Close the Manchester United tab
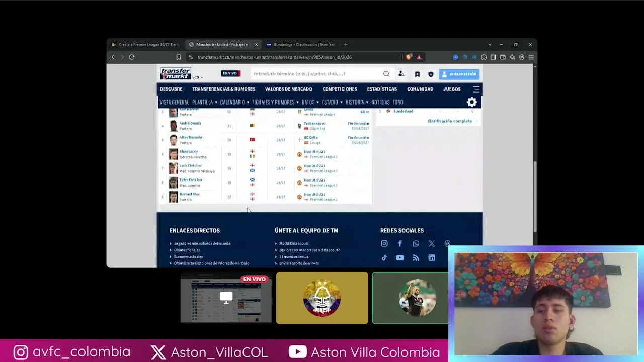 pos(256,45)
